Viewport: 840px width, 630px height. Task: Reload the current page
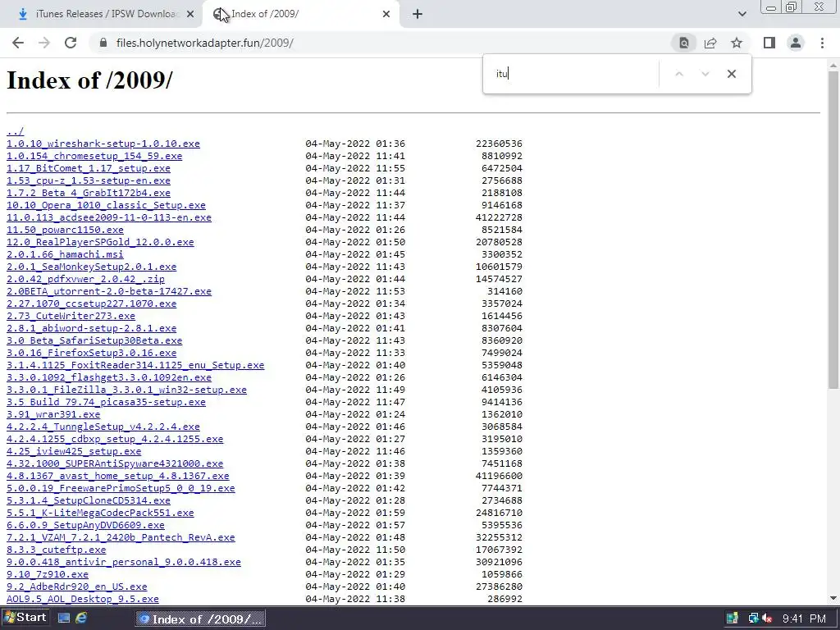coord(71,43)
